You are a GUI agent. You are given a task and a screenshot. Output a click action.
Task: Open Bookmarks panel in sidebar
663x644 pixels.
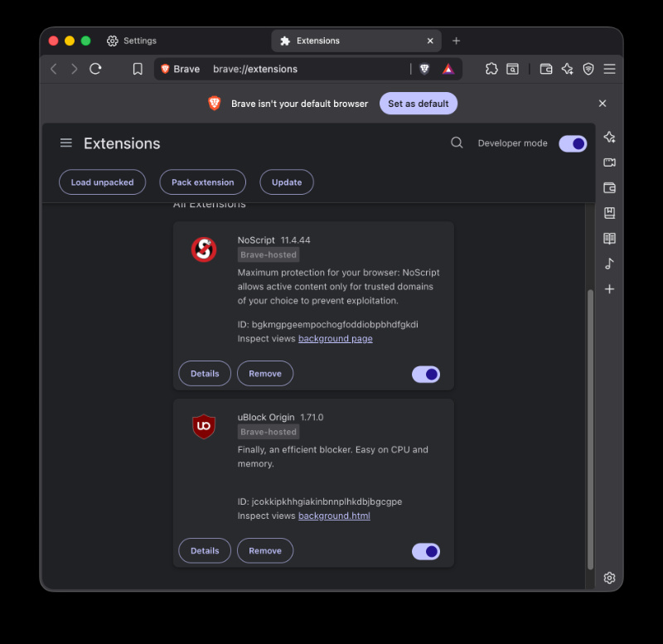609,213
